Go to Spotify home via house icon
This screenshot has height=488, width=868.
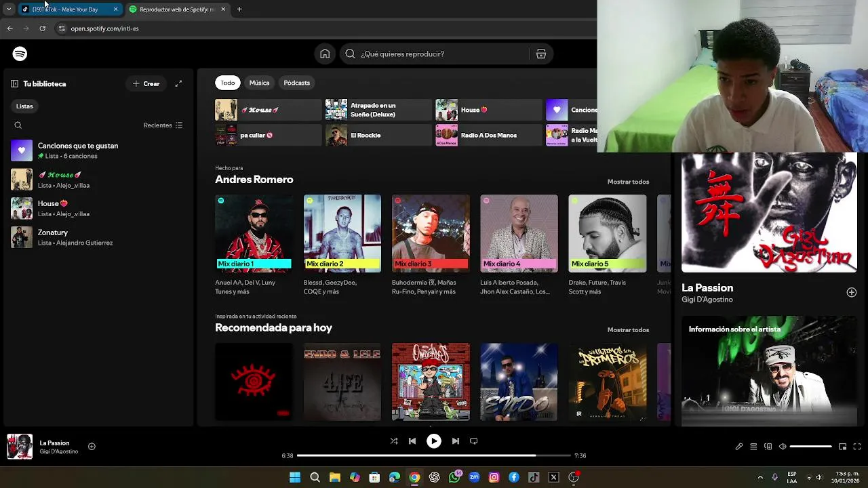coord(325,54)
